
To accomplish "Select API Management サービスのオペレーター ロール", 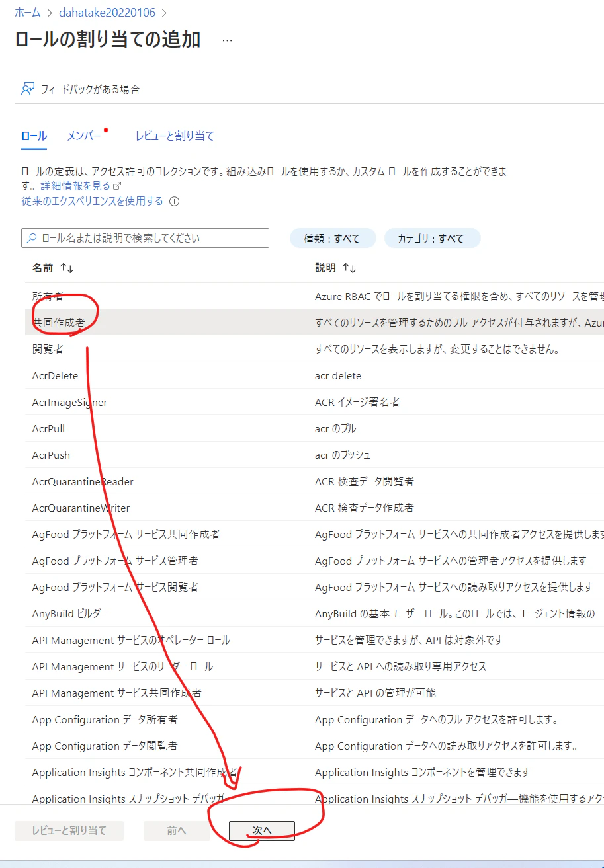I will pos(314,640).
